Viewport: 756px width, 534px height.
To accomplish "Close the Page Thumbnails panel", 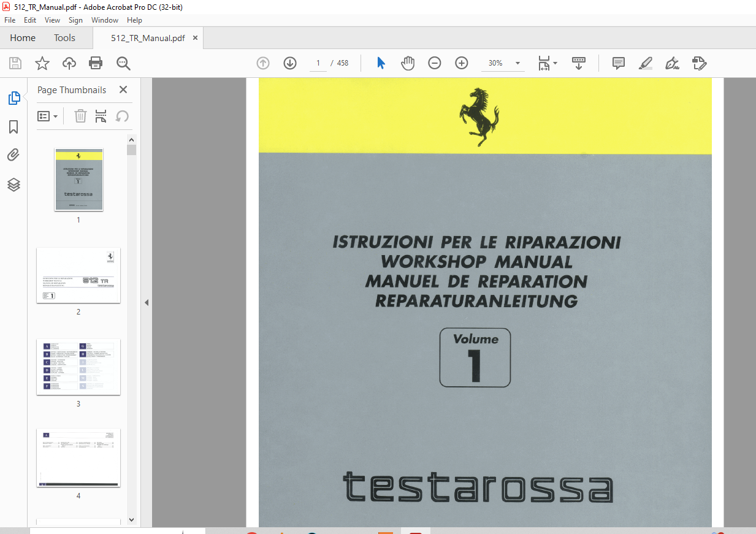I will click(x=123, y=90).
